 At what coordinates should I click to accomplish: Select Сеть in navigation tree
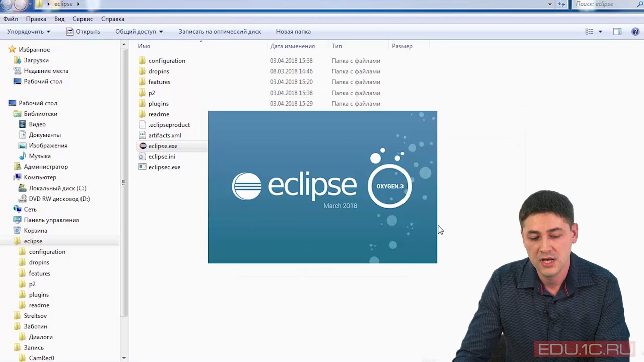coord(30,209)
